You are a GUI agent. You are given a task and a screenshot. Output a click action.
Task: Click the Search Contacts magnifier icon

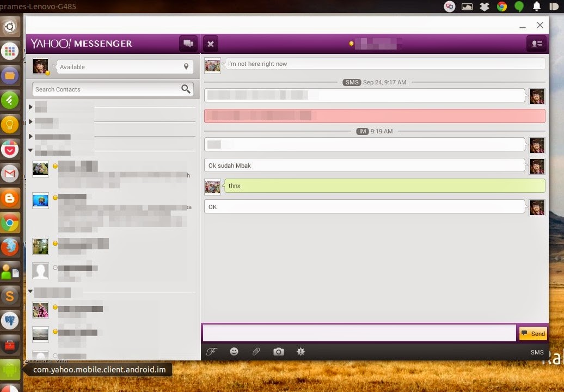click(186, 89)
